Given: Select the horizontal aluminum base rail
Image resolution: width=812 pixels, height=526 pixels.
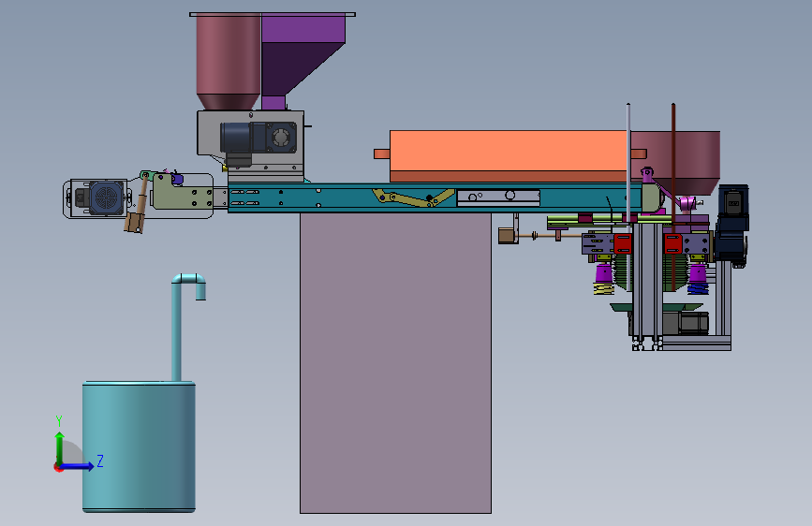Looking at the screenshot, I should click(x=697, y=343).
